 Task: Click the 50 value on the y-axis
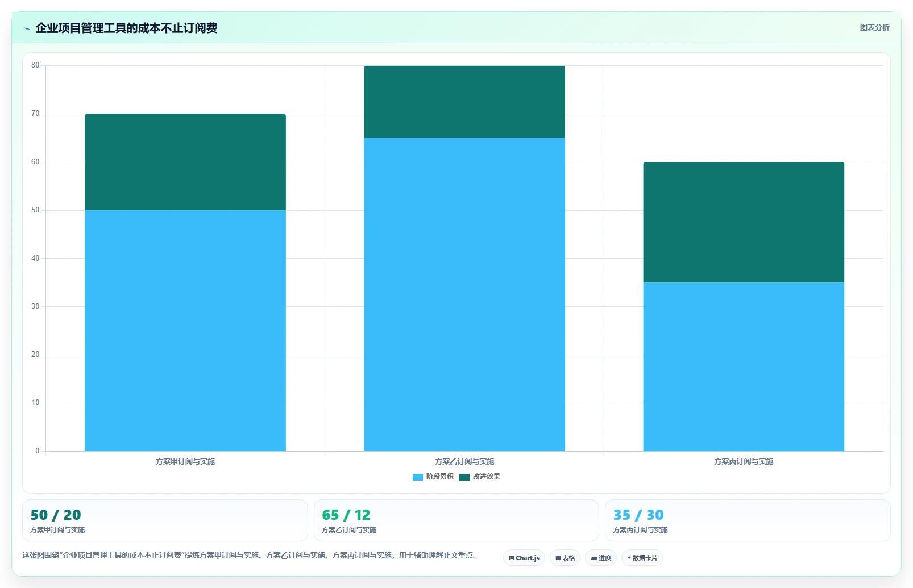coord(35,210)
